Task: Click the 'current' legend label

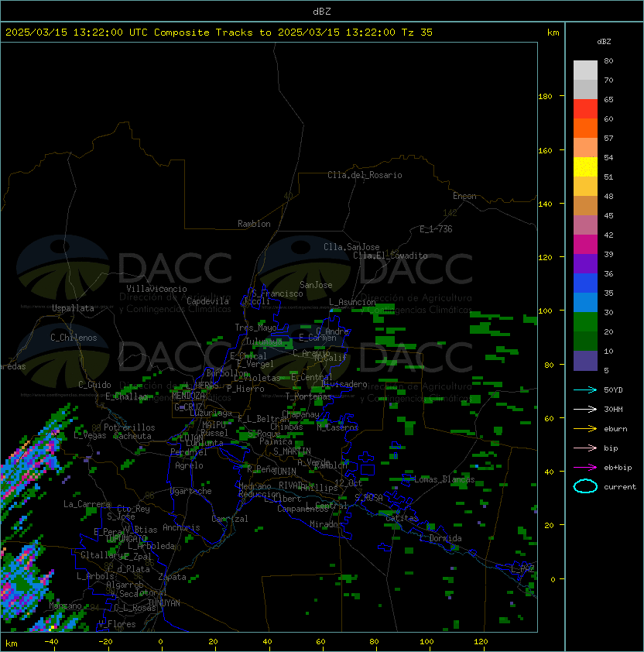Action: click(620, 487)
